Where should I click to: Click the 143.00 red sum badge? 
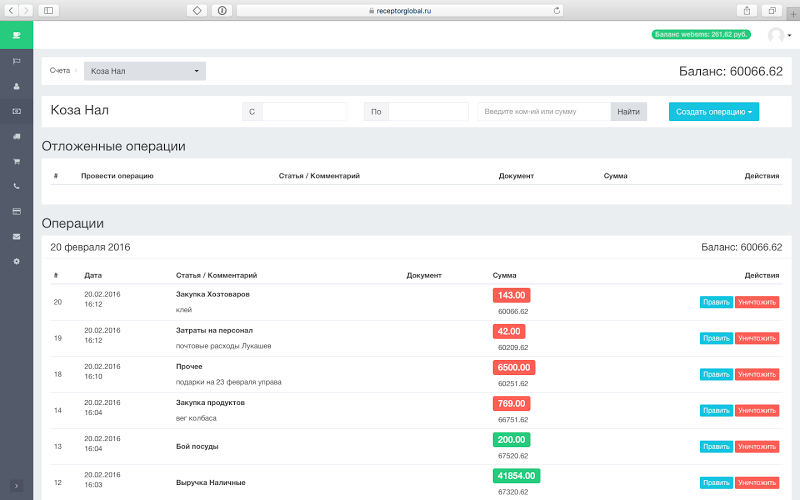pos(512,295)
